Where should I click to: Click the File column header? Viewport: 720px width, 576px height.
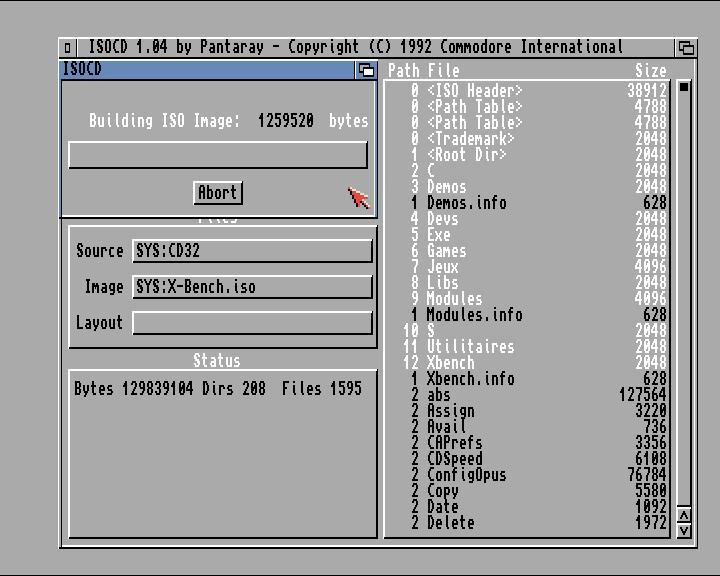[x=444, y=71]
